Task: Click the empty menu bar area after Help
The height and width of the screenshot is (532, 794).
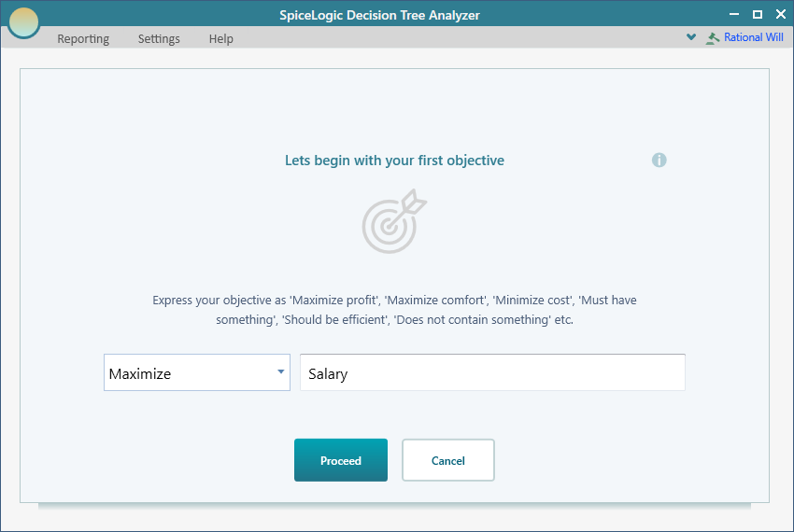Action: [x=448, y=38]
